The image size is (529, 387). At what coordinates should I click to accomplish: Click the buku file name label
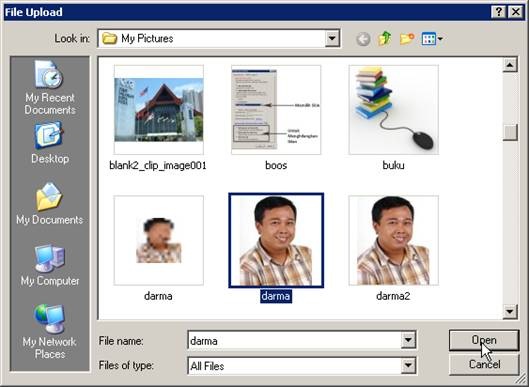coord(393,165)
